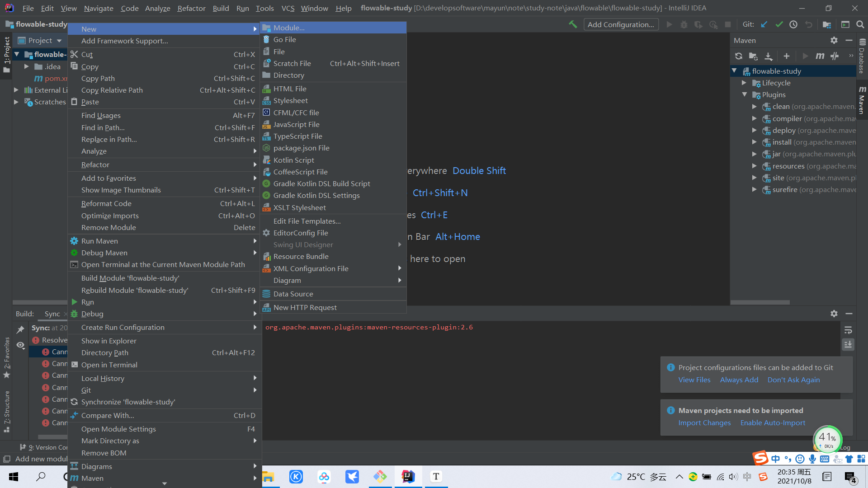Viewport: 868px width, 488px height.
Task: Click the Maven panel horizontal scrollbar
Action: pos(759,302)
